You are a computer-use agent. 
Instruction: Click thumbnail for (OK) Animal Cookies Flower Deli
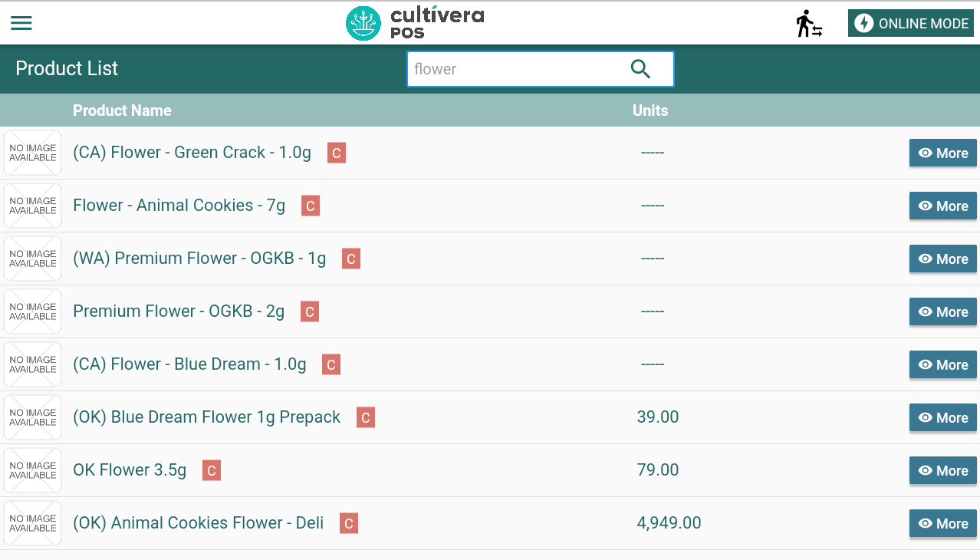33,523
